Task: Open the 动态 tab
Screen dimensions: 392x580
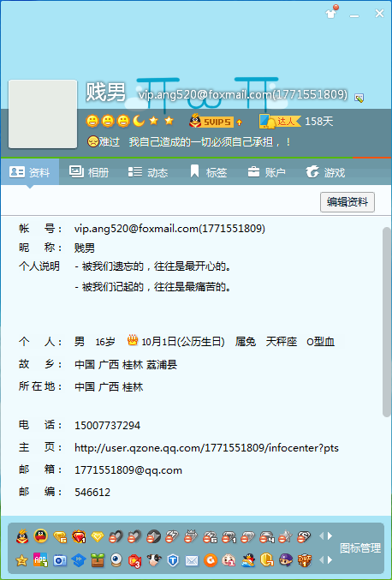Action: coord(148,172)
